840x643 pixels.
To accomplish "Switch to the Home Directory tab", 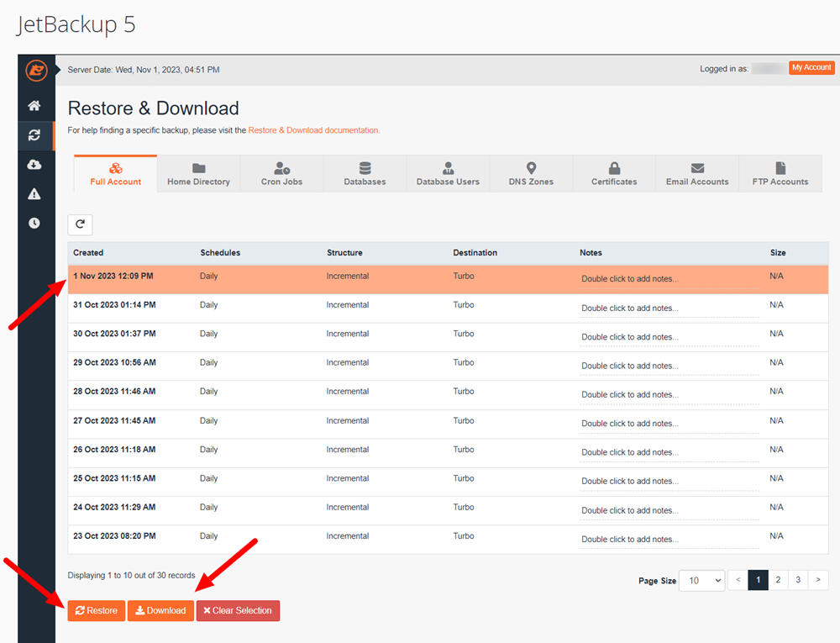I will 199,174.
